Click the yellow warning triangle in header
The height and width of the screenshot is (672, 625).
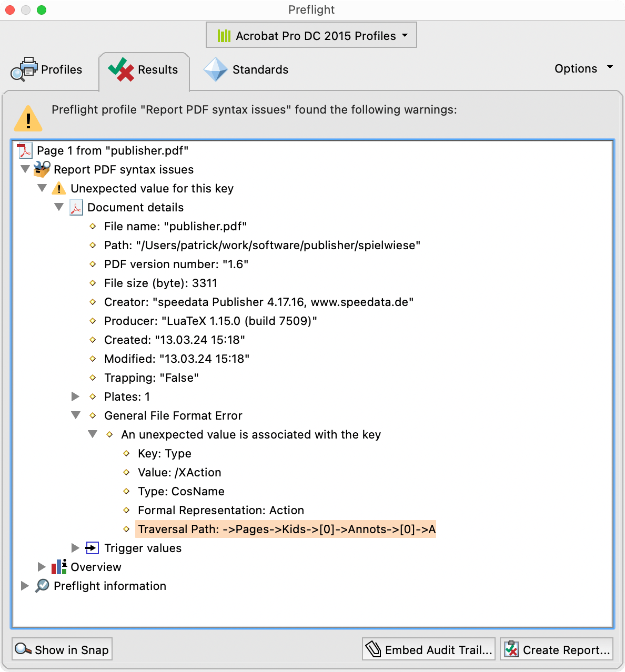pos(28,118)
